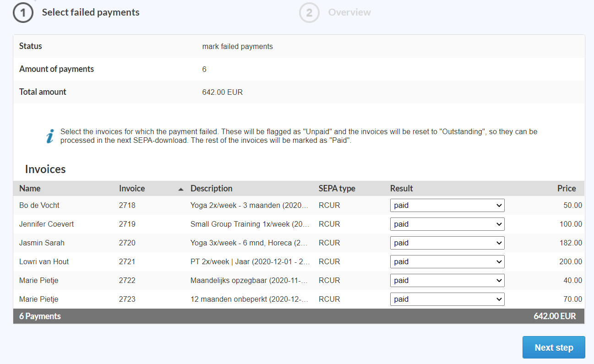Open result dropdown for Jennifer Coevert
This screenshot has width=594, height=364.
pyautogui.click(x=447, y=224)
